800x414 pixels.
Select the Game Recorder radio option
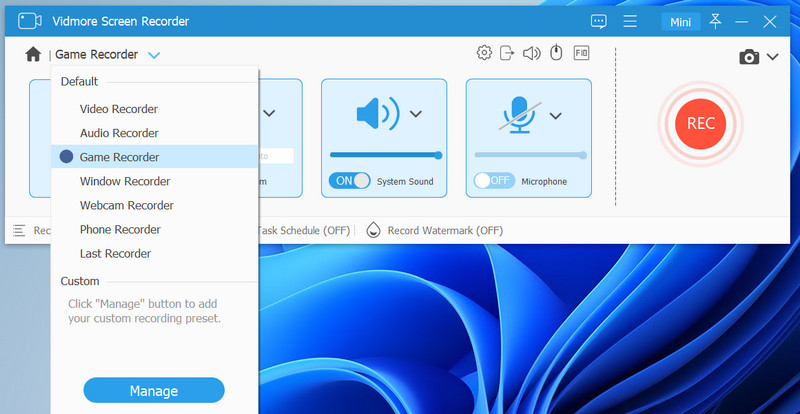pos(66,157)
